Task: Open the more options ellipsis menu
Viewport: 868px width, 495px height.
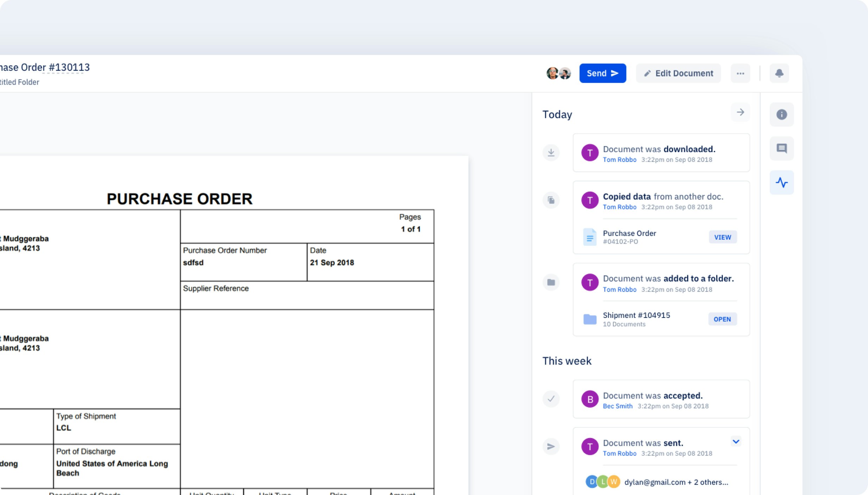Action: click(740, 73)
